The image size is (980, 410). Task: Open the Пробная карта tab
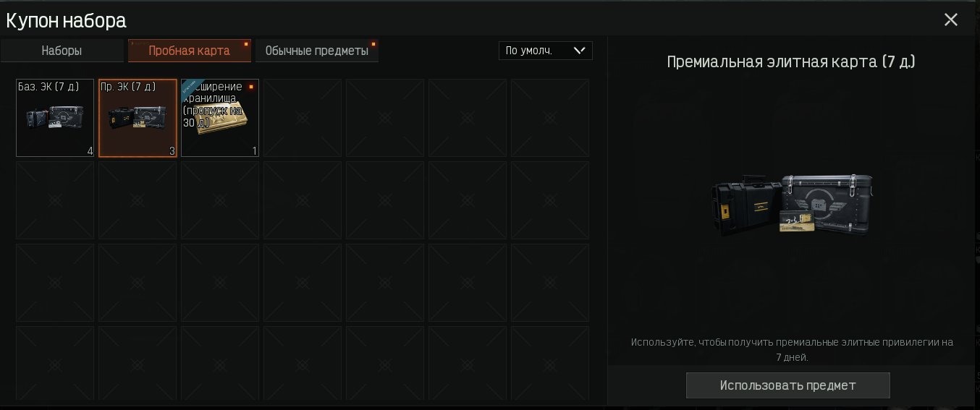189,51
